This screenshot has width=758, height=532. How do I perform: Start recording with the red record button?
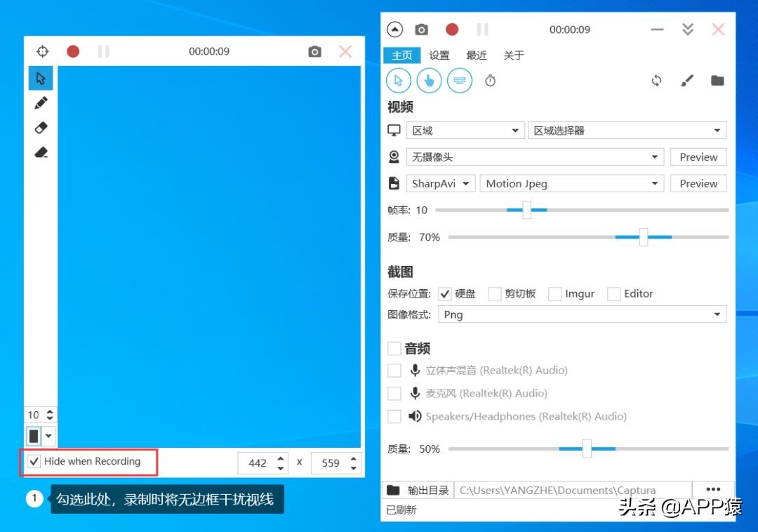tap(451, 29)
